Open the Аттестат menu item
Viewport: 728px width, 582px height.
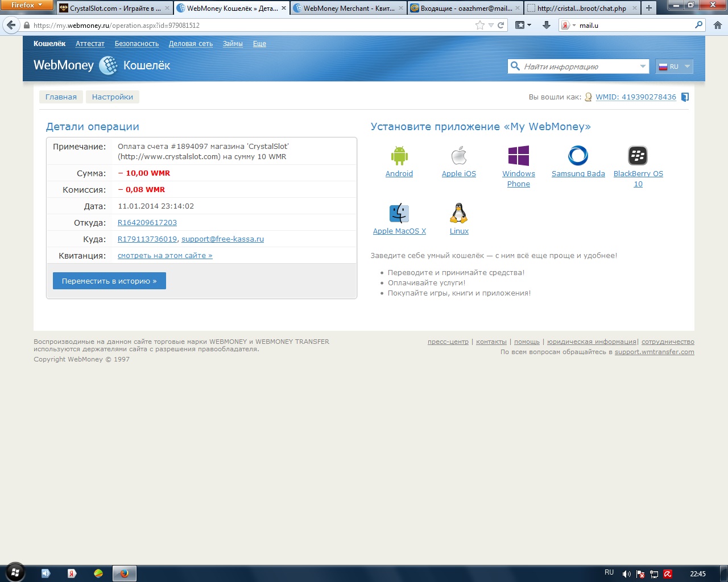pos(90,44)
